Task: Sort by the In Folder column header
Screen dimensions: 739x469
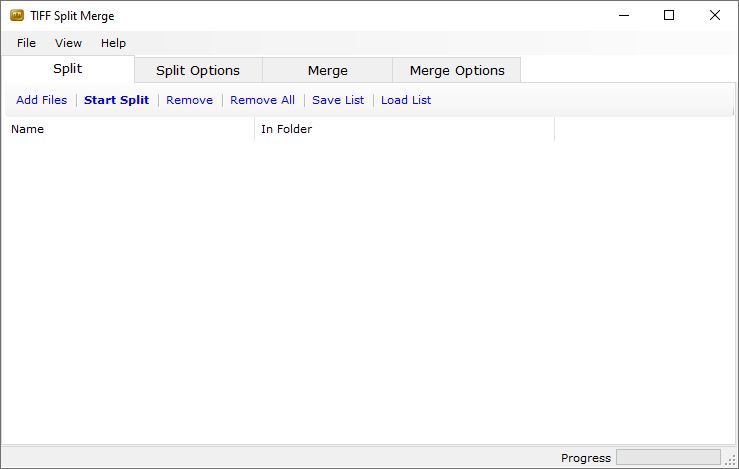Action: pos(404,129)
